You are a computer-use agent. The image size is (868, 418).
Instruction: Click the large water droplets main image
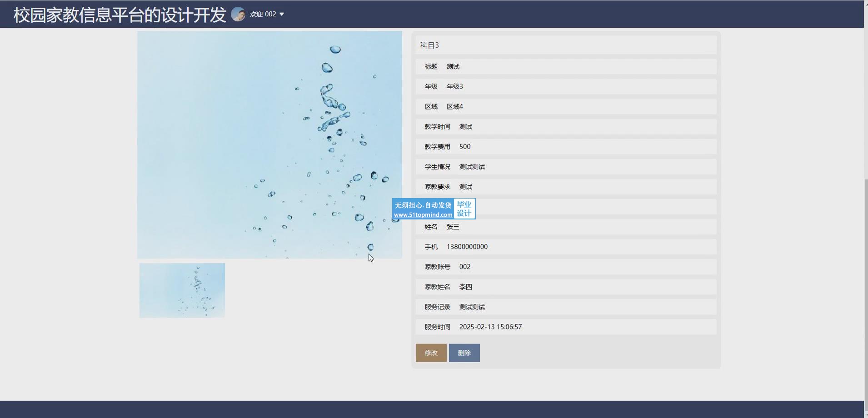tap(269, 144)
